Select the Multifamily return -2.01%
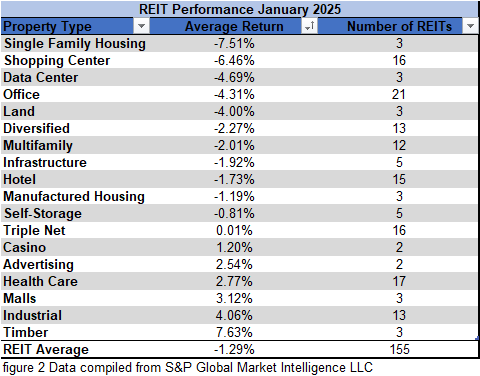 tap(234, 146)
